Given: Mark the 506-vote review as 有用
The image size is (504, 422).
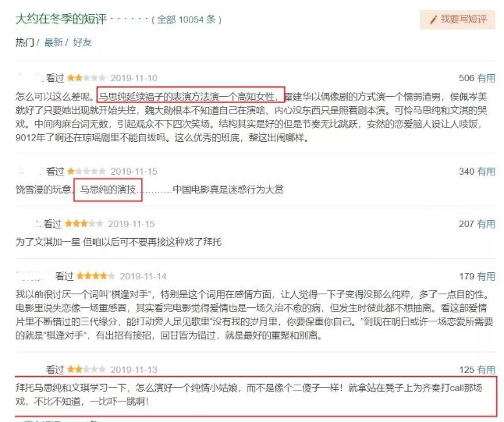Looking at the screenshot, I should point(486,78).
